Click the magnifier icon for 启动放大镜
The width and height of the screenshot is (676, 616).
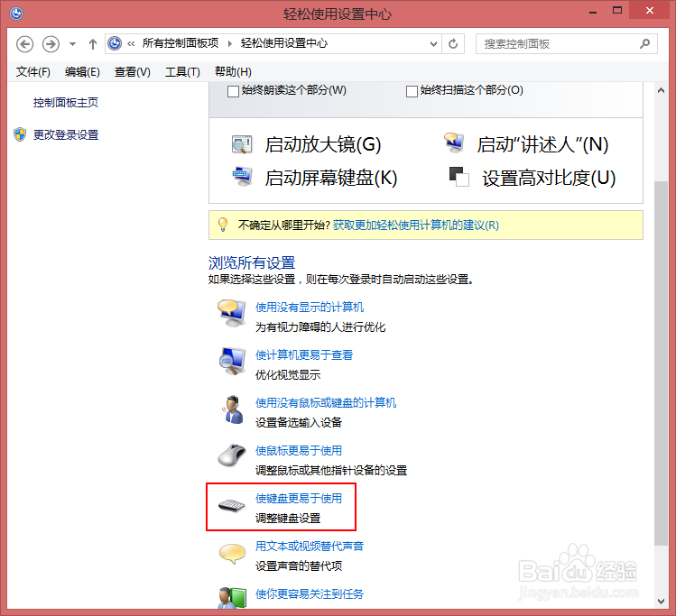coord(242,144)
